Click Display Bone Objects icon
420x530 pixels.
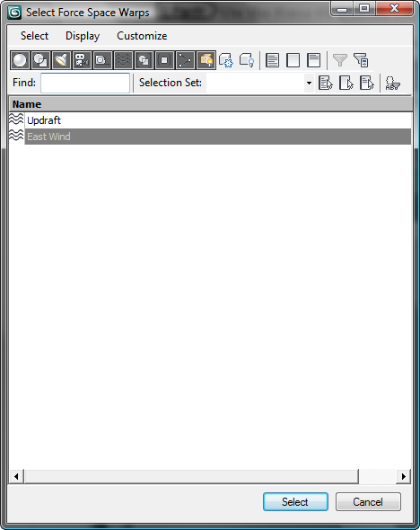(185, 60)
